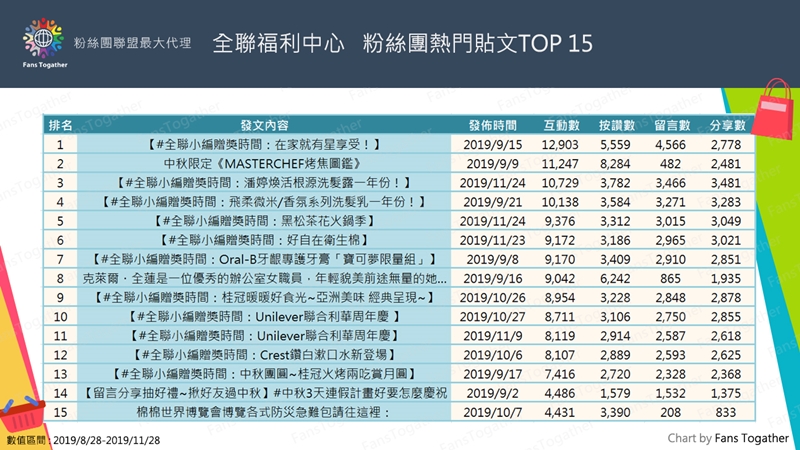Click the like count '8,284'
Image resolution: width=800 pixels, height=450 pixels.
point(615,164)
